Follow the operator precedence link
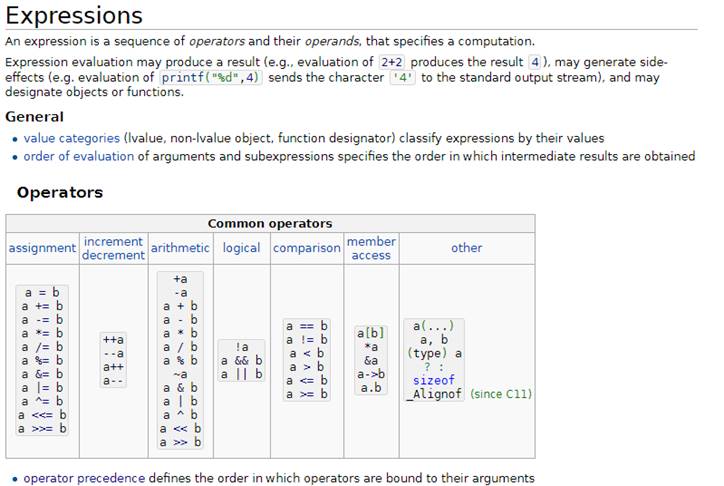This screenshot has height=486, width=724. click(84, 478)
